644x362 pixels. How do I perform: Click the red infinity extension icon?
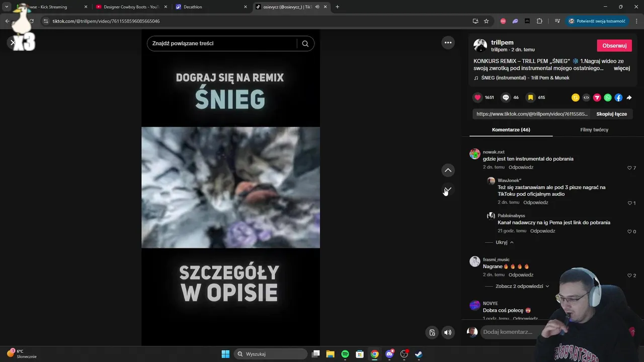(x=503, y=21)
